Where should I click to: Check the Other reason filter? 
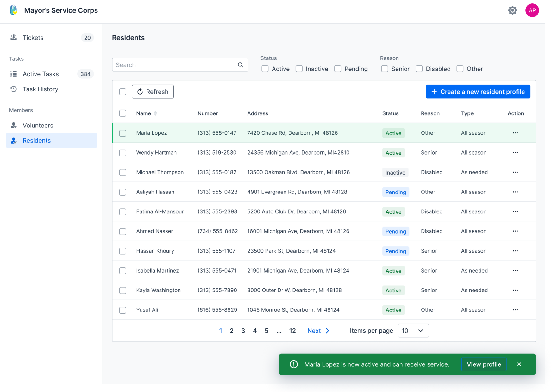[460, 69]
